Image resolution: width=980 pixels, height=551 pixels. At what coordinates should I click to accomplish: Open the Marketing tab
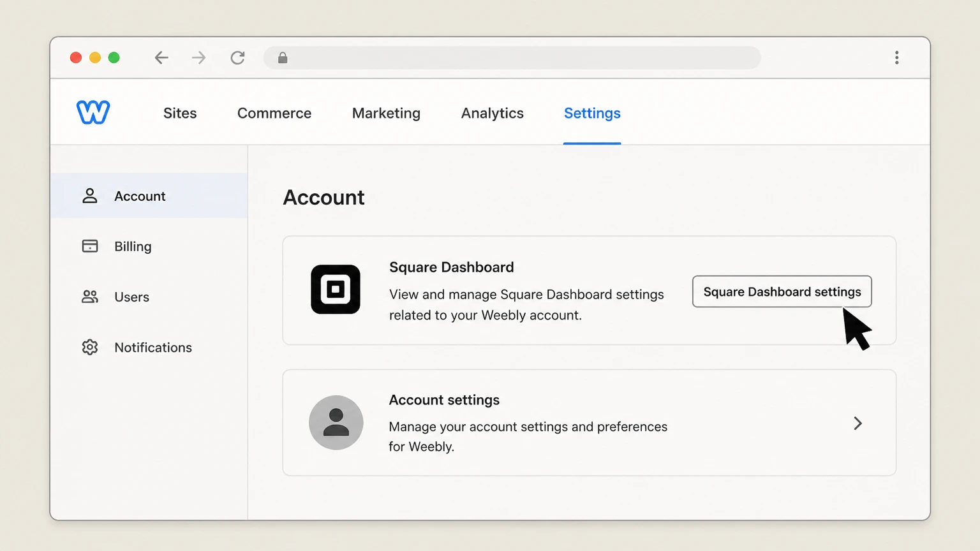[386, 113]
